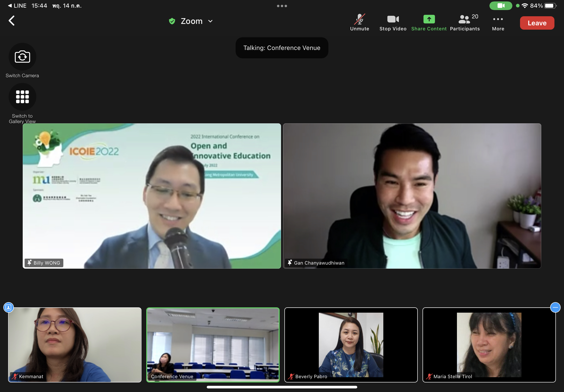Expand the Zoom meeting info dropdown

pos(211,21)
